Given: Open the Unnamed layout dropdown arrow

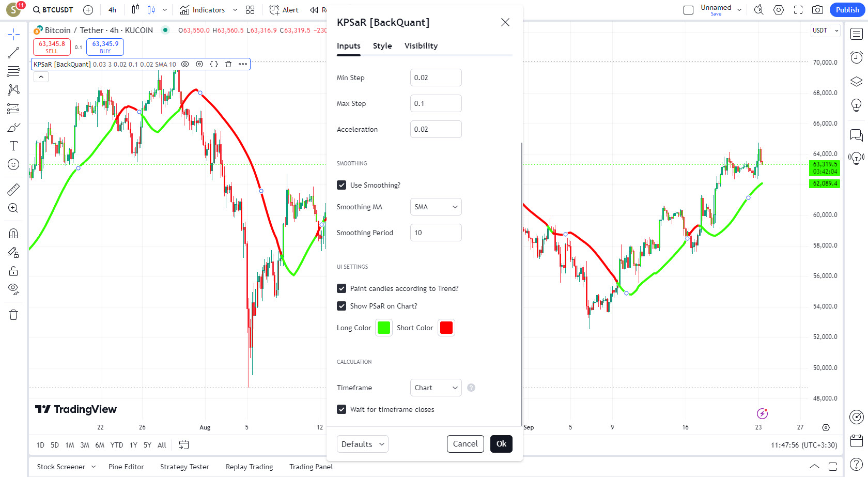Looking at the screenshot, I should click(x=739, y=10).
